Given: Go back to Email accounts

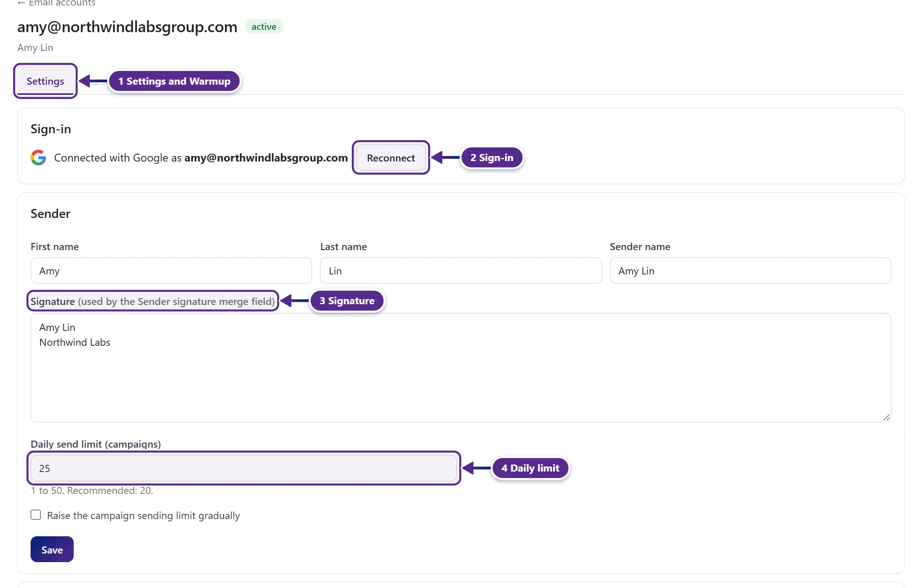Looking at the screenshot, I should coord(56,3).
